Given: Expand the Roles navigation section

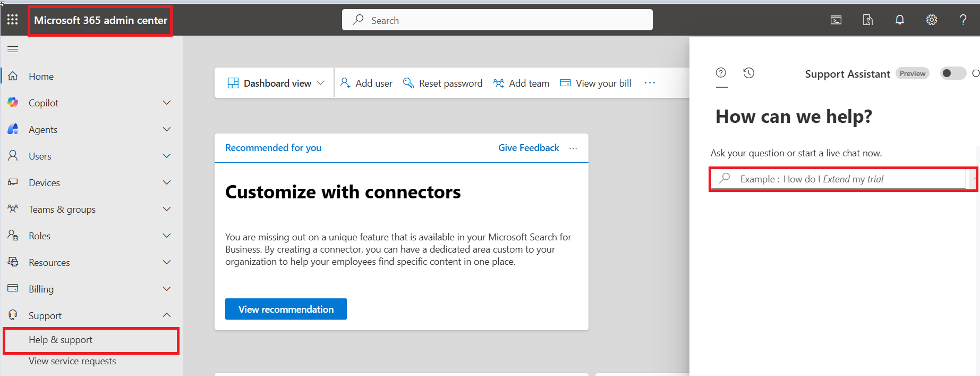Looking at the screenshot, I should tap(167, 236).
